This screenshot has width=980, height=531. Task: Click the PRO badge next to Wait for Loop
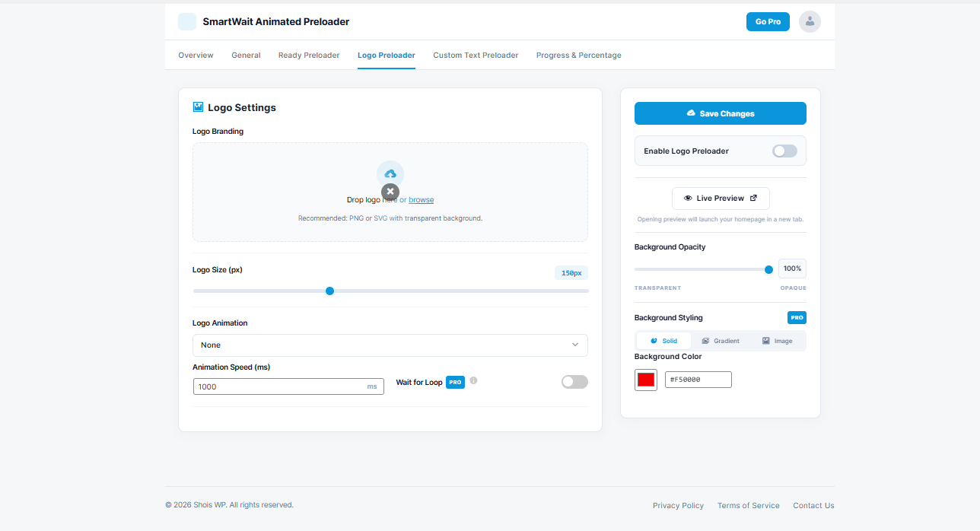click(x=455, y=382)
